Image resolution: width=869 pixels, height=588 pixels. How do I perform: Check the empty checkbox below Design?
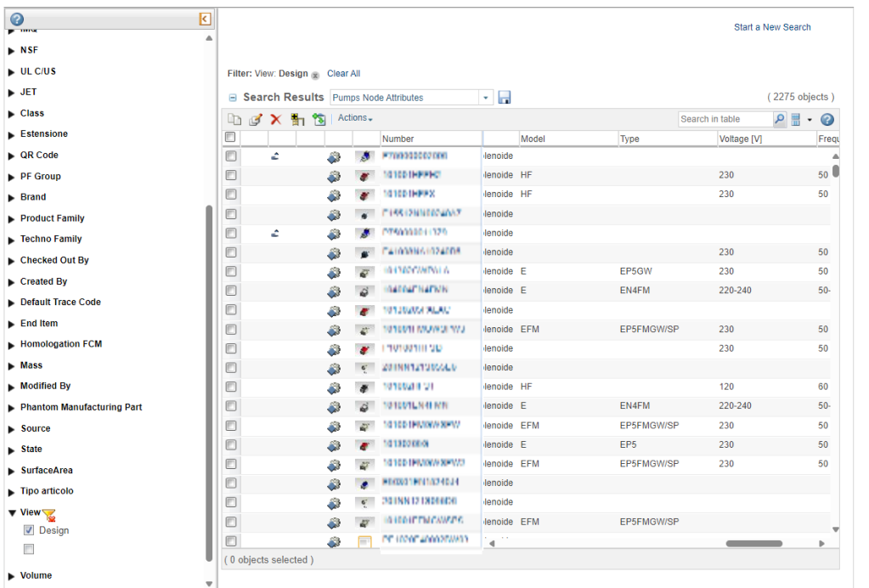tap(29, 549)
